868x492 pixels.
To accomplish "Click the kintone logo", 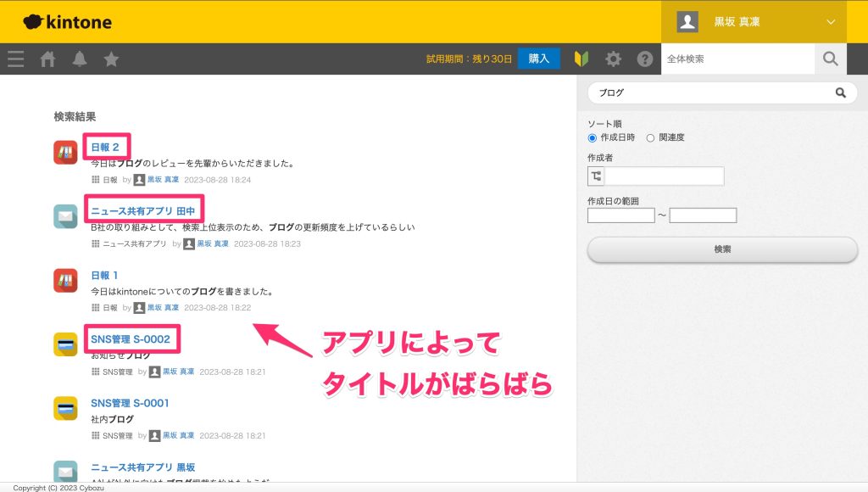I will [x=68, y=22].
